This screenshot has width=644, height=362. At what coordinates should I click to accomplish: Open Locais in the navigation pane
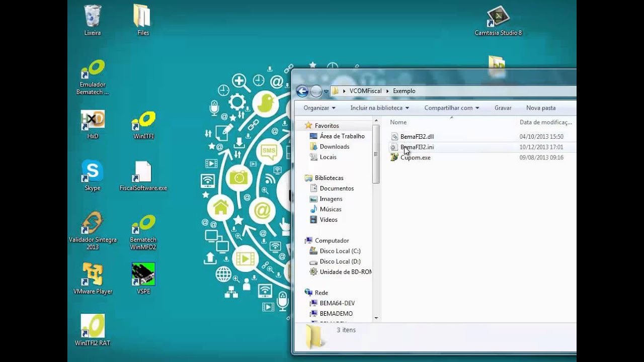(328, 157)
